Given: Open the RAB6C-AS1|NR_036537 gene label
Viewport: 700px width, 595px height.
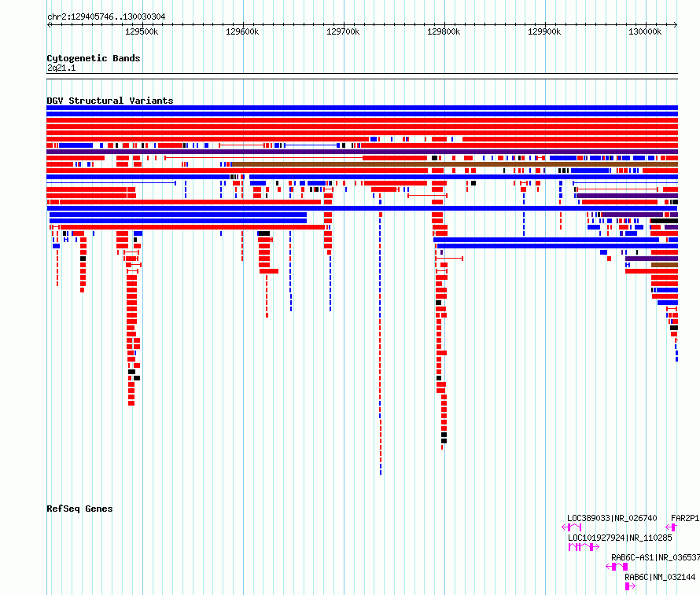Looking at the screenshot, I should [x=655, y=557].
